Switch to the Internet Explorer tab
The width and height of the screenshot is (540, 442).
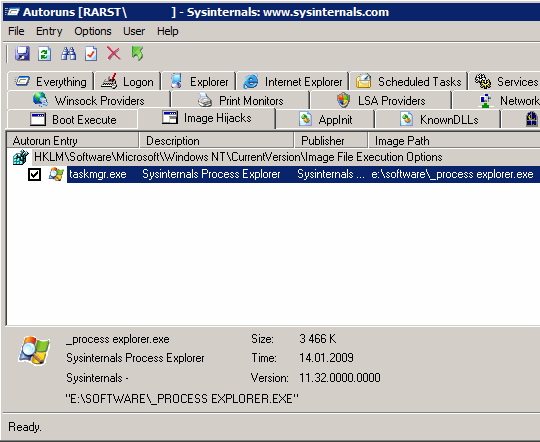pos(292,82)
